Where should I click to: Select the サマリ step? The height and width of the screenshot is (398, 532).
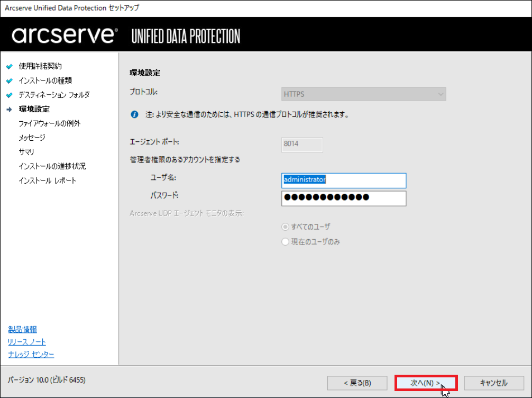click(x=26, y=152)
